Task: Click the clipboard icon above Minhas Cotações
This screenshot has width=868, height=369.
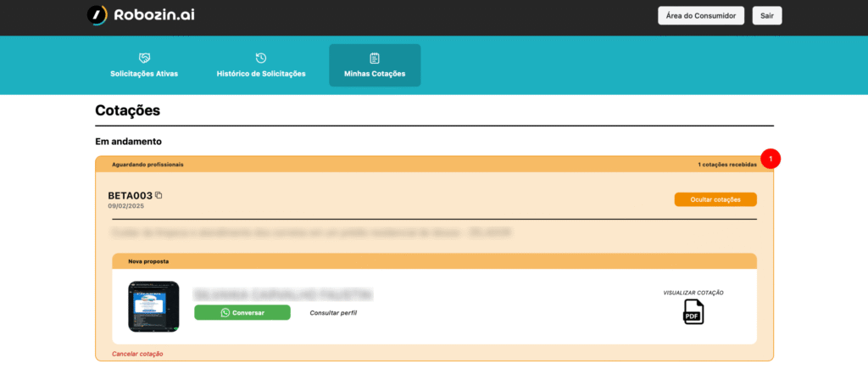Action: (x=375, y=58)
